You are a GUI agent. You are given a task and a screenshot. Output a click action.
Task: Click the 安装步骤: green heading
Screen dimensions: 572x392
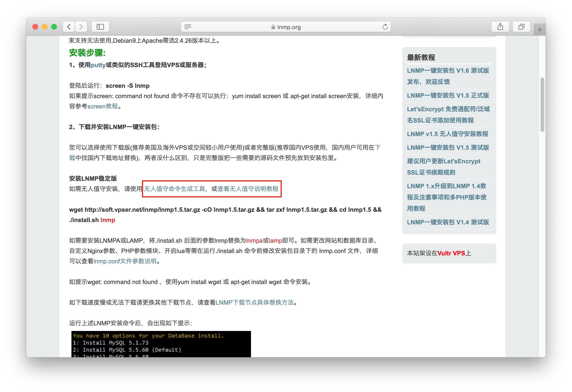(x=87, y=53)
